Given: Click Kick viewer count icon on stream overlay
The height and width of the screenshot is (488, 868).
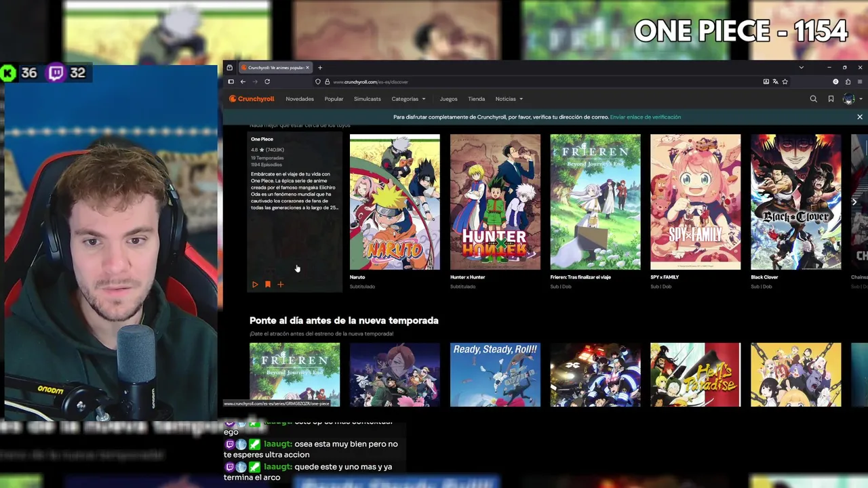Looking at the screenshot, I should tap(8, 73).
